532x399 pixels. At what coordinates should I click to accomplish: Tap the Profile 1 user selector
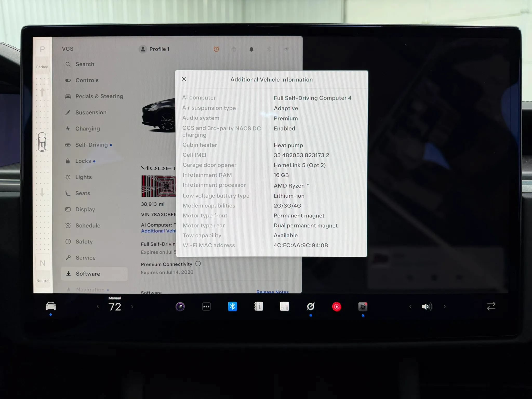click(x=154, y=49)
